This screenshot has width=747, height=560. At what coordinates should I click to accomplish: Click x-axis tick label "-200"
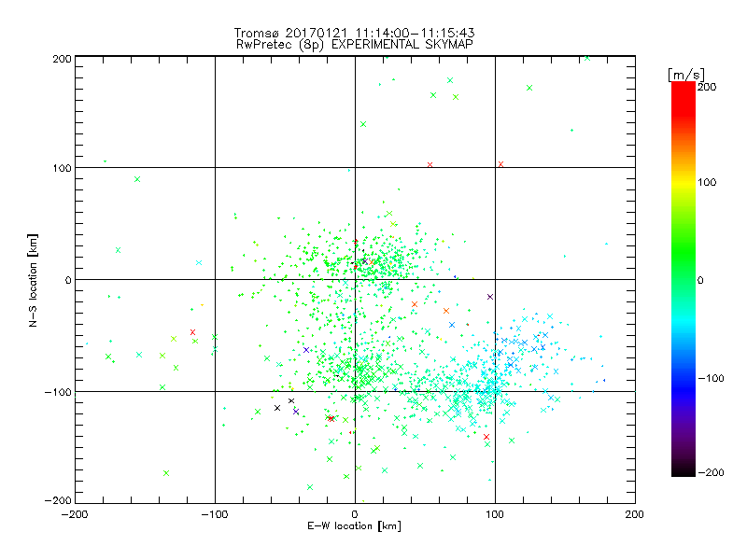pos(75,514)
